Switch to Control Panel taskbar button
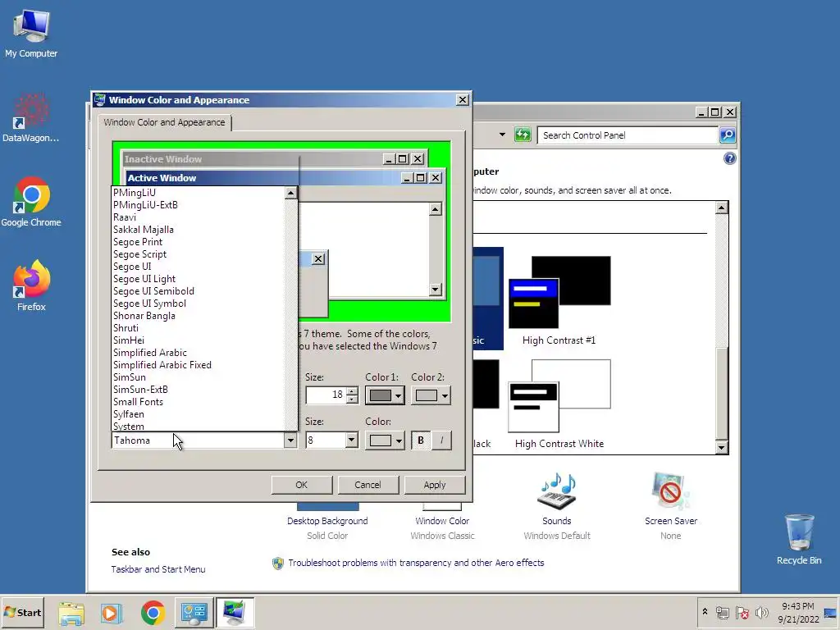 click(x=194, y=613)
